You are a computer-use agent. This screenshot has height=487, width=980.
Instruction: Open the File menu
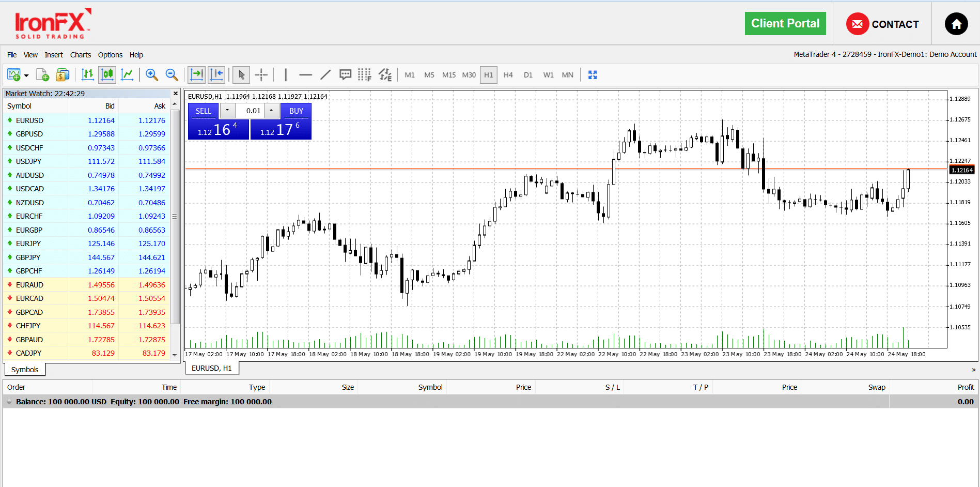[x=12, y=55]
